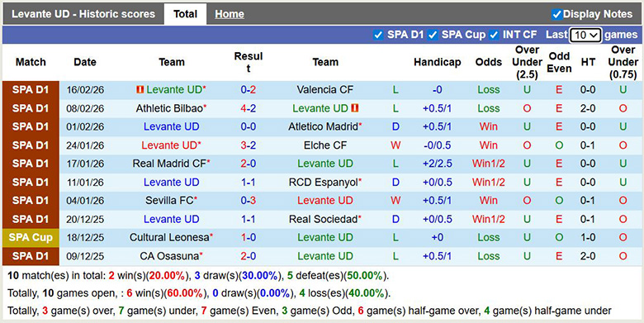This screenshot has width=644, height=323.
Task: Click the date 24/01/26
Action: click(x=85, y=145)
